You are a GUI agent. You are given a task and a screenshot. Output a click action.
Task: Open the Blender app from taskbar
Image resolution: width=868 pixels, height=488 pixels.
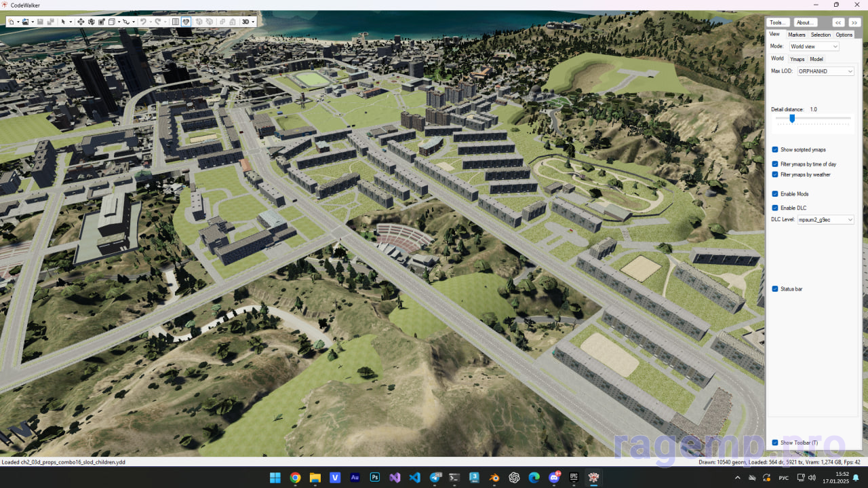tap(494, 478)
